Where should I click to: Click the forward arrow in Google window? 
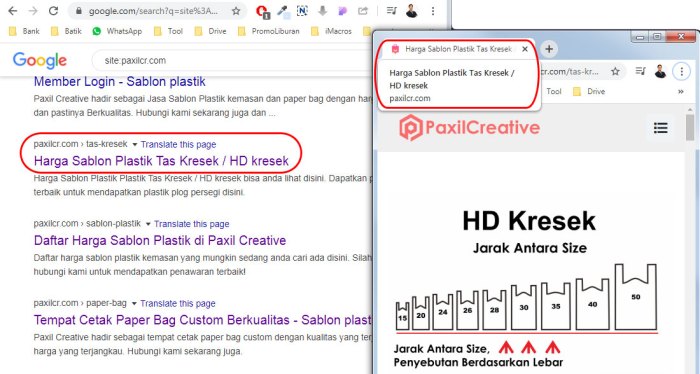pos(33,11)
